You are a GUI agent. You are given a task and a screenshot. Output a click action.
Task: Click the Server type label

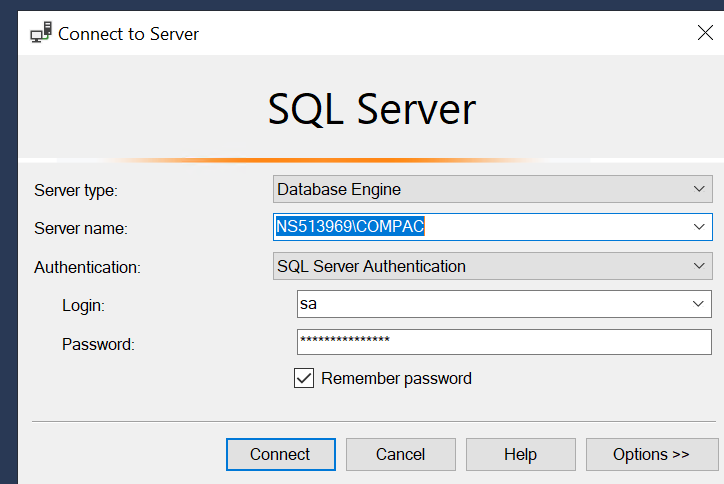[76, 190]
